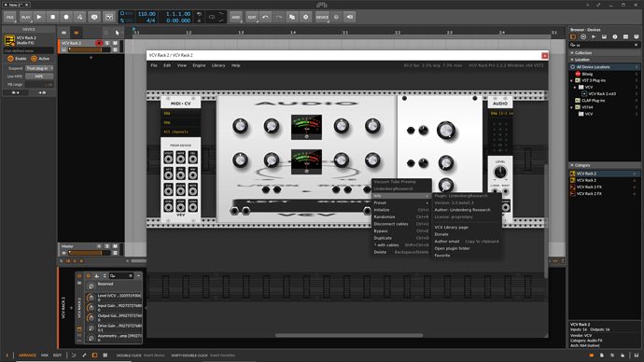644x362 pixels.
Task: Click the mixer panel icon in footer
Action: coord(105,355)
